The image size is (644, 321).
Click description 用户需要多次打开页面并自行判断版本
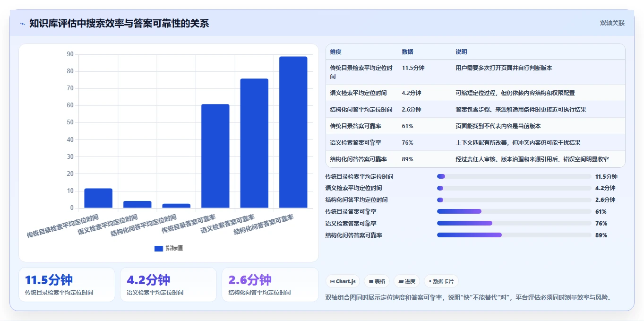[504, 68]
